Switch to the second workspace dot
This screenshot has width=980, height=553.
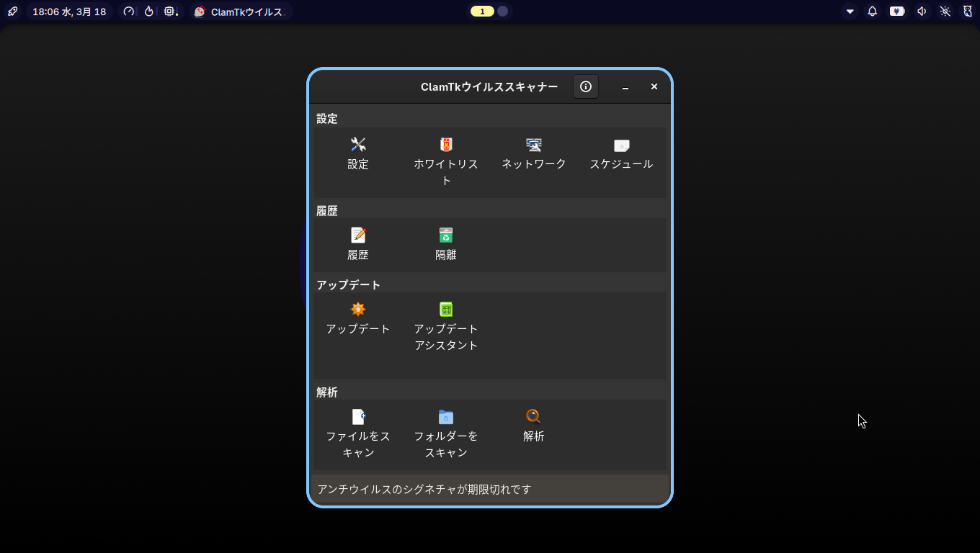(x=503, y=12)
